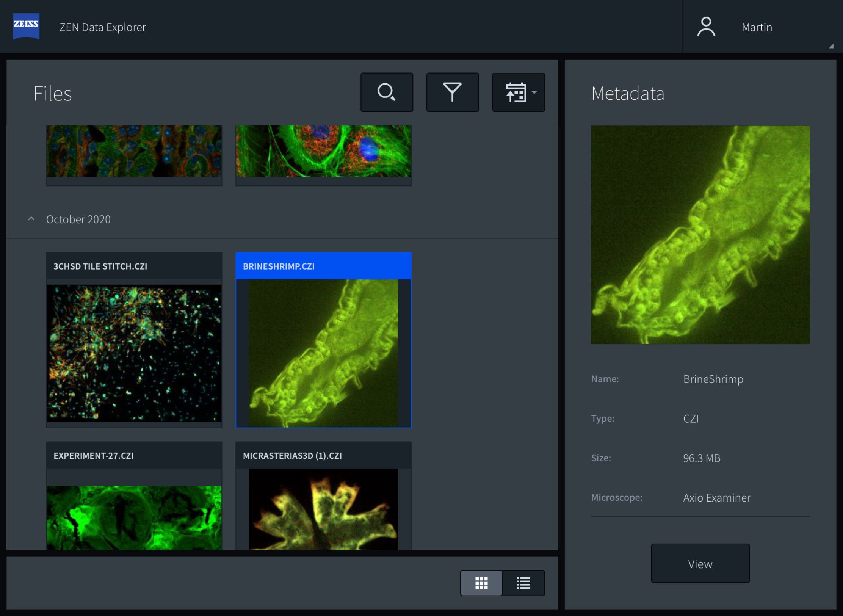Viewport: 843px width, 616px height.
Task: Click the Martin user name
Action: click(757, 27)
